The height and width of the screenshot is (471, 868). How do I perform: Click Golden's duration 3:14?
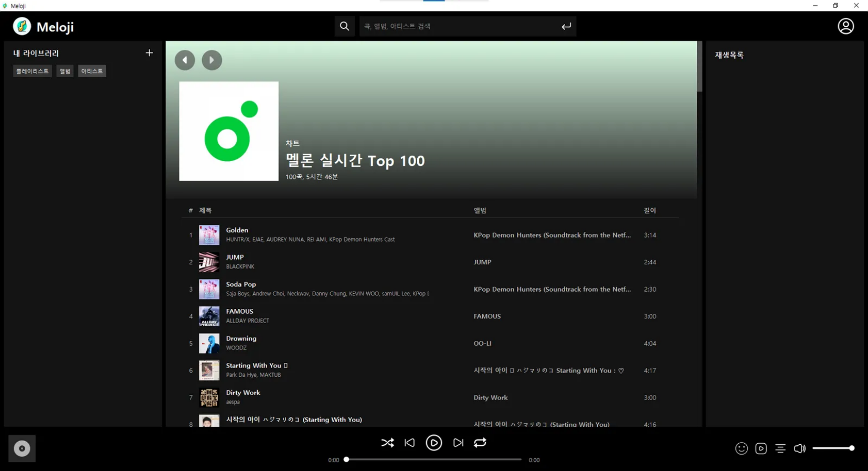650,235
